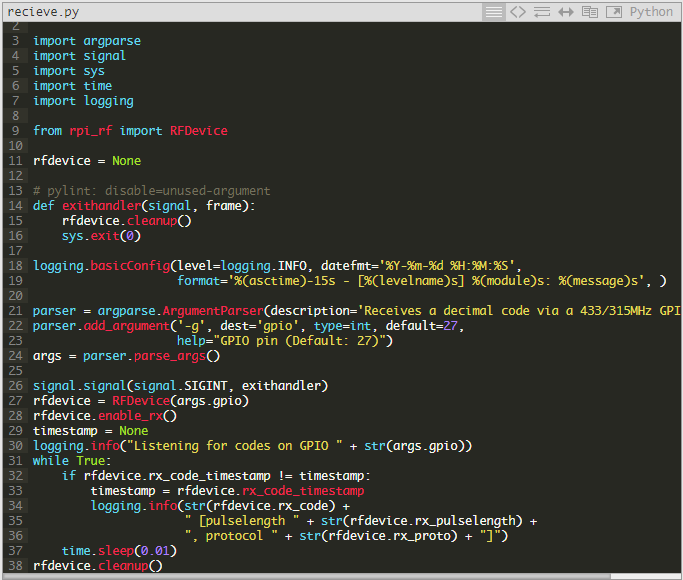
Task: Click the exithandler function name in its definition
Action: pos(105,206)
